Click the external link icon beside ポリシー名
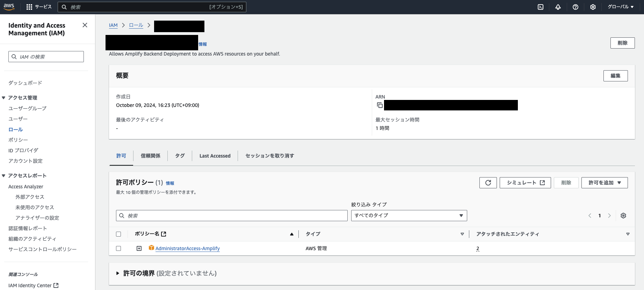 click(x=164, y=234)
